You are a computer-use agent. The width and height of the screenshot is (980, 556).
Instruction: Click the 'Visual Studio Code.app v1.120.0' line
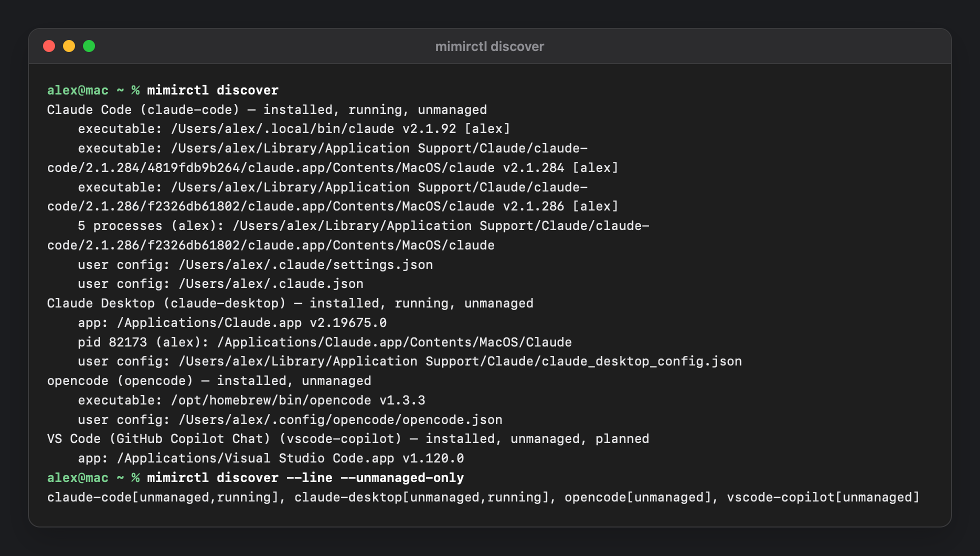tap(271, 458)
